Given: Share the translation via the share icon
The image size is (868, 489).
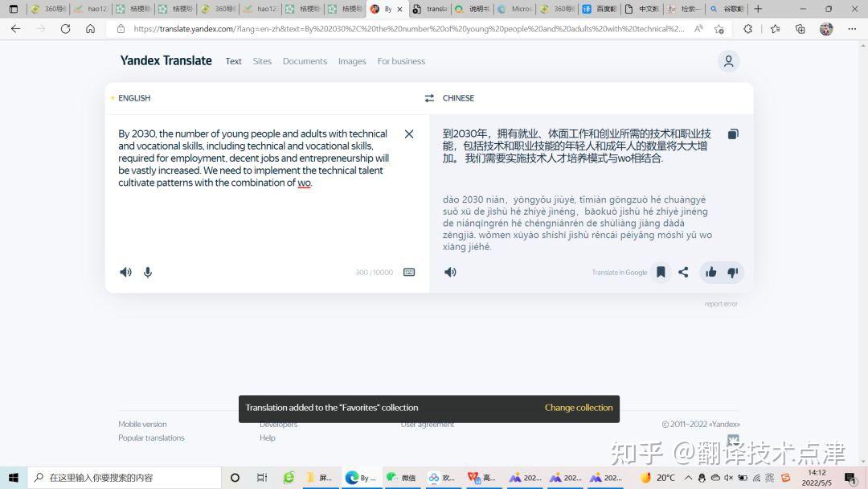Looking at the screenshot, I should (684, 272).
